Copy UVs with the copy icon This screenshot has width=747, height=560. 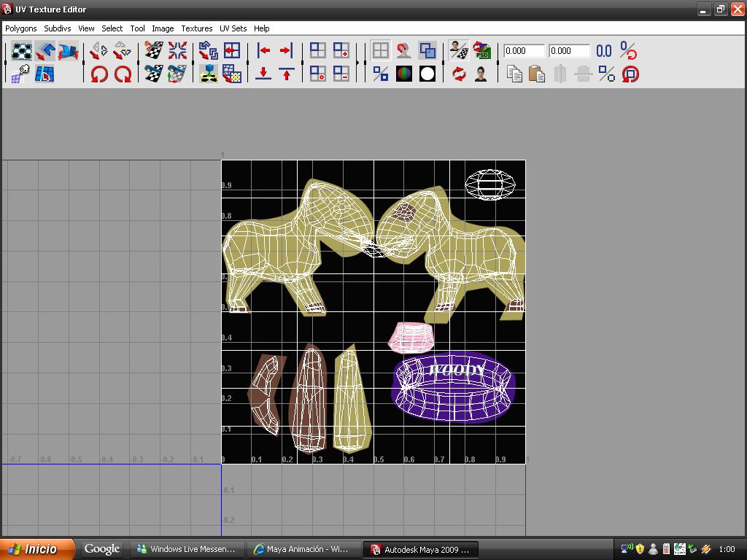coord(514,74)
